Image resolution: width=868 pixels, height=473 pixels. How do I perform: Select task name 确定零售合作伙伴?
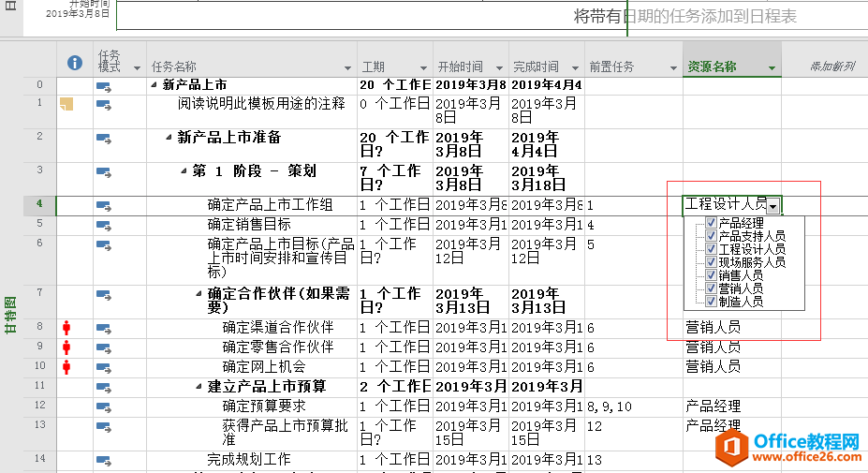pyautogui.click(x=278, y=347)
